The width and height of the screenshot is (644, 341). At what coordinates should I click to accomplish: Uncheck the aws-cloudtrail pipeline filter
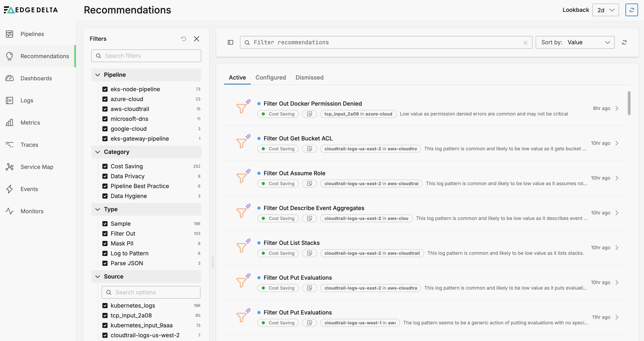105,109
